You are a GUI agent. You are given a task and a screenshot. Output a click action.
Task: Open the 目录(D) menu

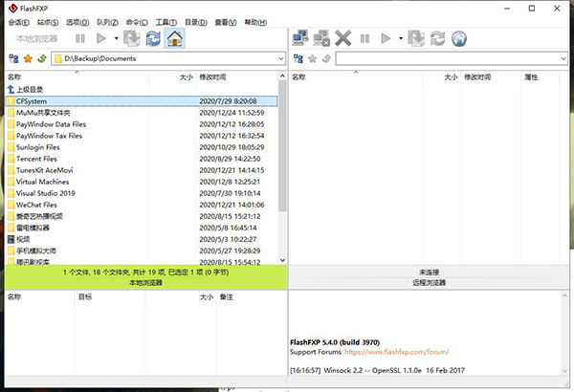(196, 22)
